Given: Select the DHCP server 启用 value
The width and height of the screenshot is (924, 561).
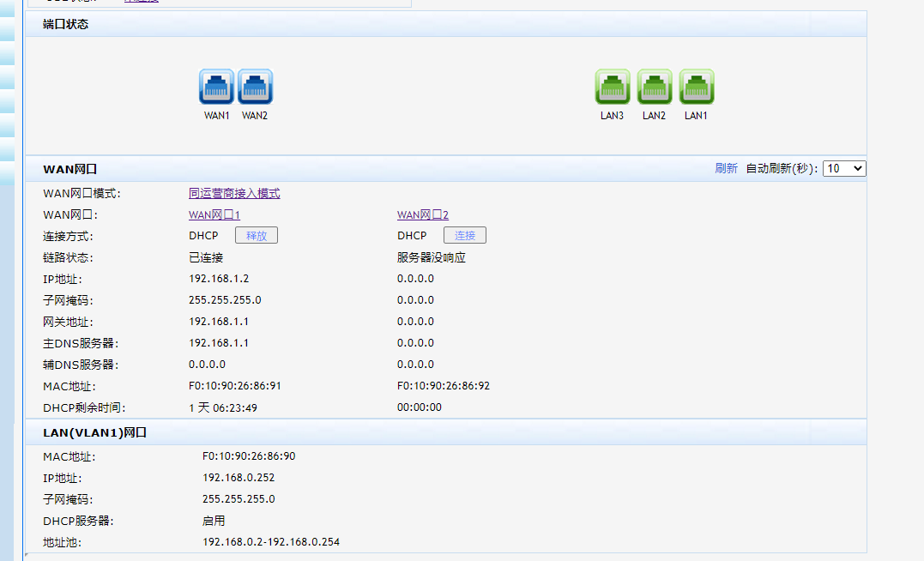Looking at the screenshot, I should click(x=214, y=521).
